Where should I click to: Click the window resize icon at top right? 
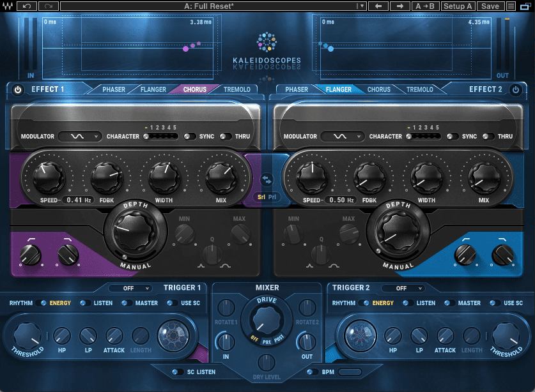(x=525, y=6)
